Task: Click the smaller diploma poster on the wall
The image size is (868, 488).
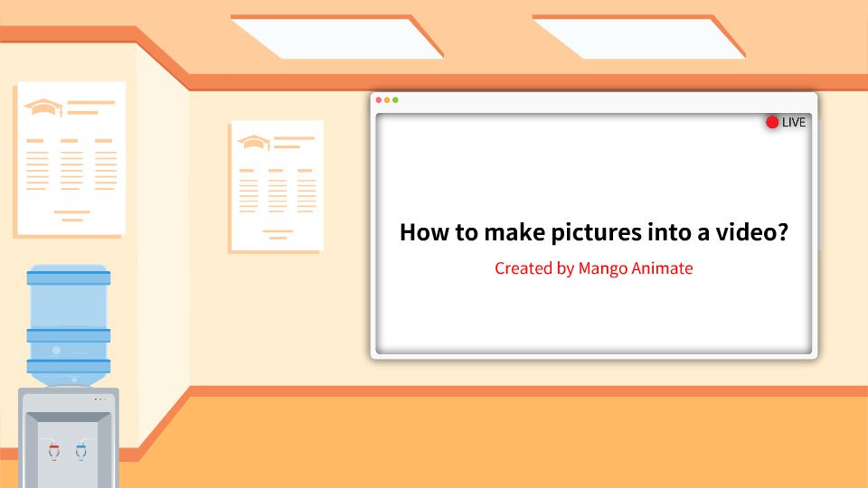Action: point(277,186)
